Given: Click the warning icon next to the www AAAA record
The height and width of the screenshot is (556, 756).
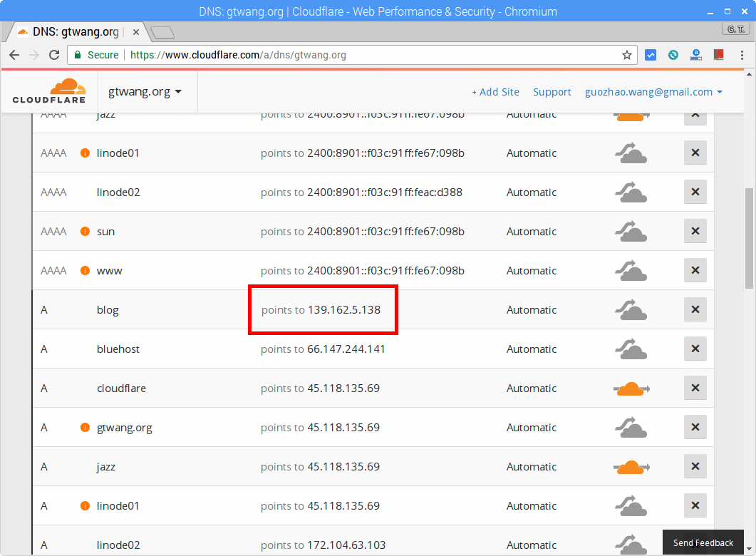Looking at the screenshot, I should pyautogui.click(x=85, y=270).
